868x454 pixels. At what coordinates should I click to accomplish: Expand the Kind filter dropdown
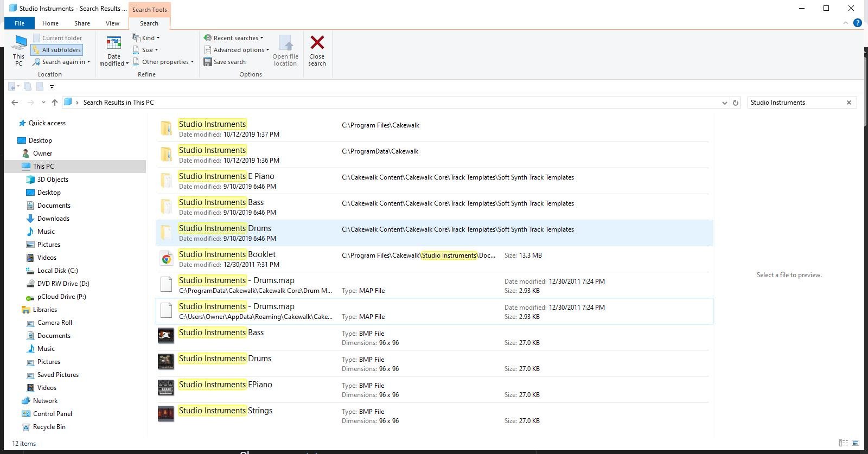point(146,38)
